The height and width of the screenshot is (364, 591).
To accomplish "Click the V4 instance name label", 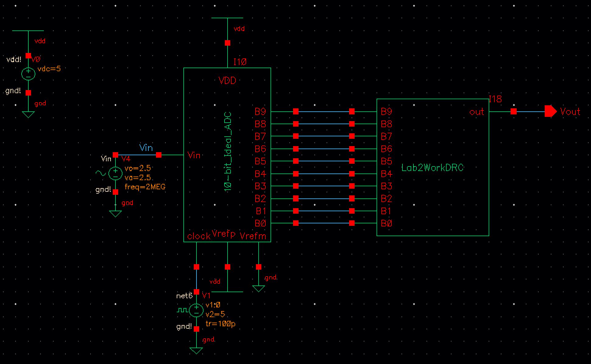I will click(126, 159).
